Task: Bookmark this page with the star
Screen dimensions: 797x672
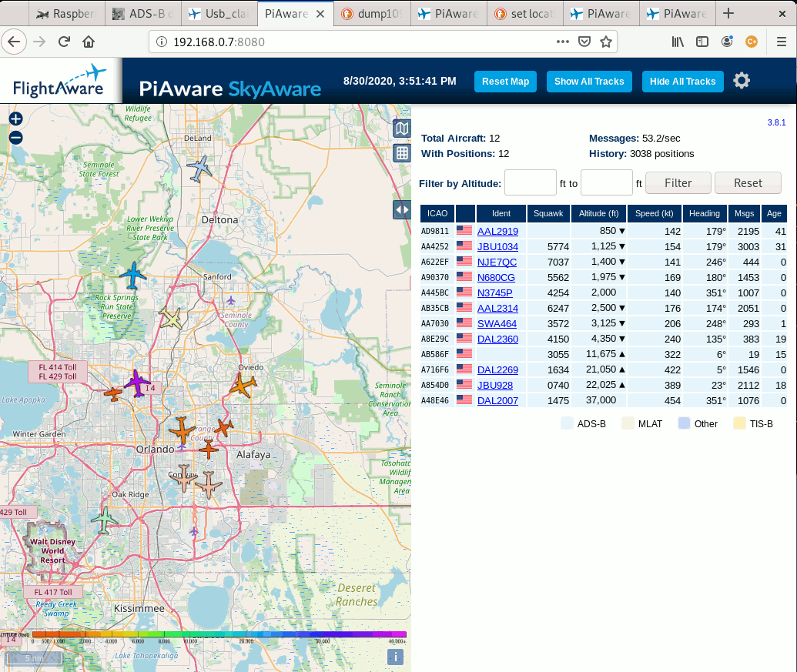Action: click(606, 42)
